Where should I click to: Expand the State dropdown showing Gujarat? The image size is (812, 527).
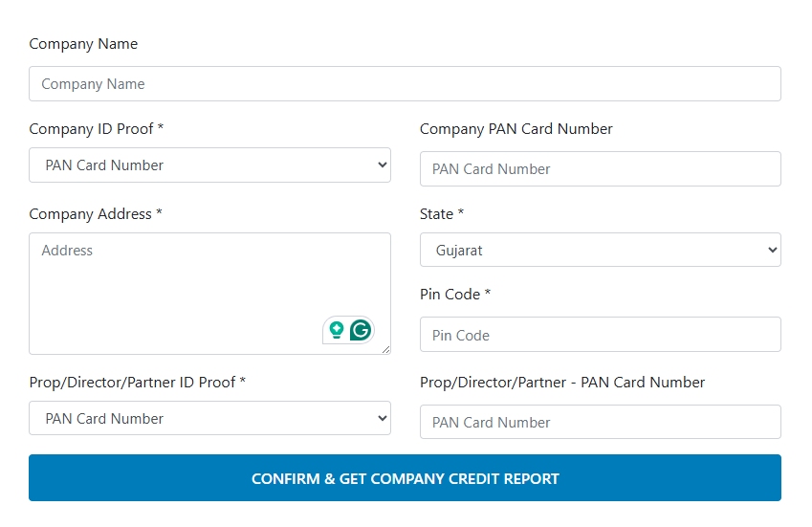[x=600, y=251]
